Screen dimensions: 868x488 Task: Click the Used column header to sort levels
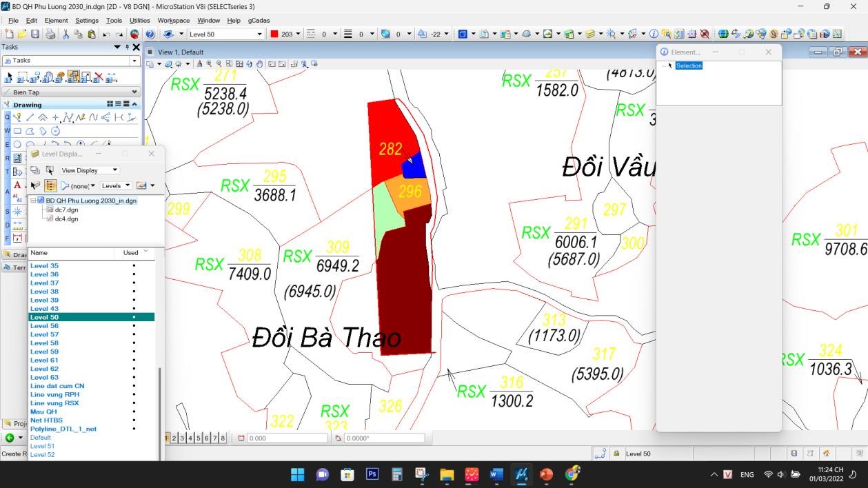tap(131, 252)
